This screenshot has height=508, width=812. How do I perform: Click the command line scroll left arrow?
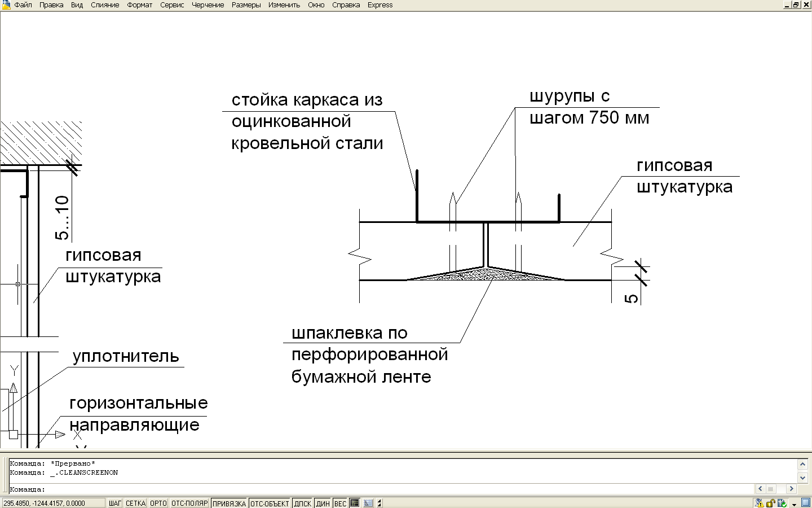760,489
